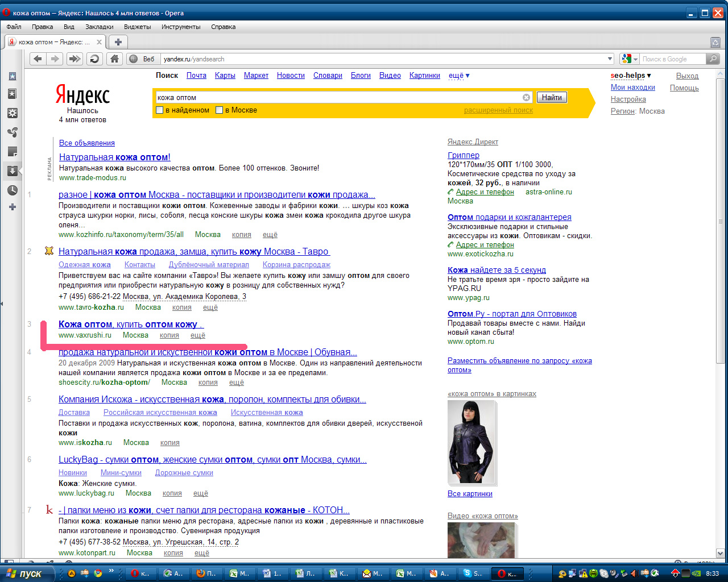The image size is (728, 582).
Task: Open result 'Кожа оптом, купить оптом кожу'
Action: (131, 325)
